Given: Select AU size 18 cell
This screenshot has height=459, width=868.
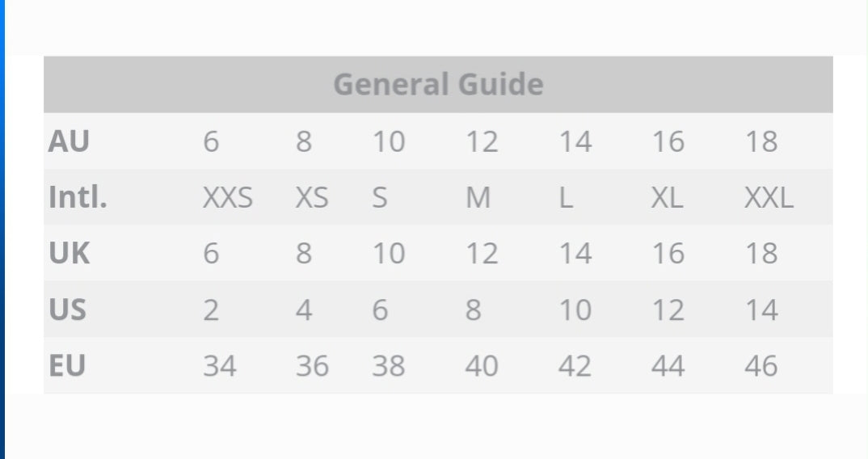Looking at the screenshot, I should (761, 142).
